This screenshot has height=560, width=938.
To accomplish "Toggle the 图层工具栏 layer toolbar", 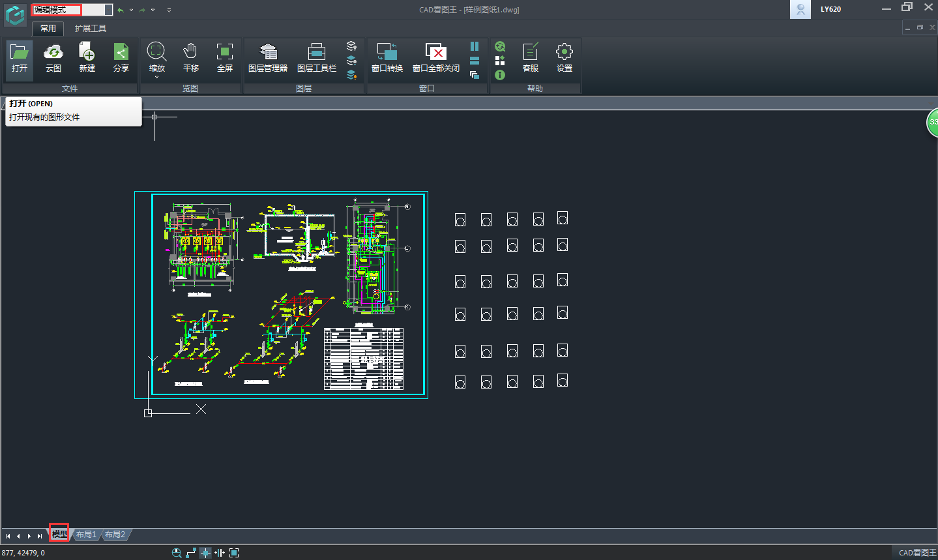I will [x=317, y=57].
